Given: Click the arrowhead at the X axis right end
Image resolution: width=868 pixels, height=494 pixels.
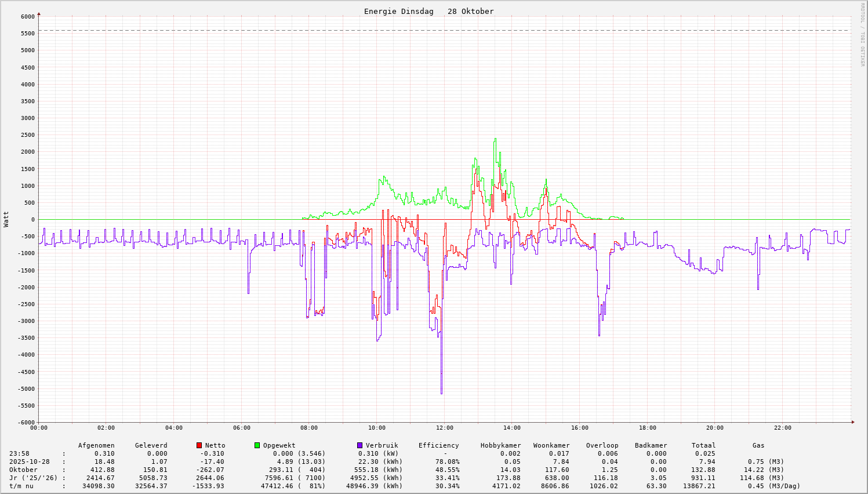Looking at the screenshot, I should pyautogui.click(x=853, y=422).
